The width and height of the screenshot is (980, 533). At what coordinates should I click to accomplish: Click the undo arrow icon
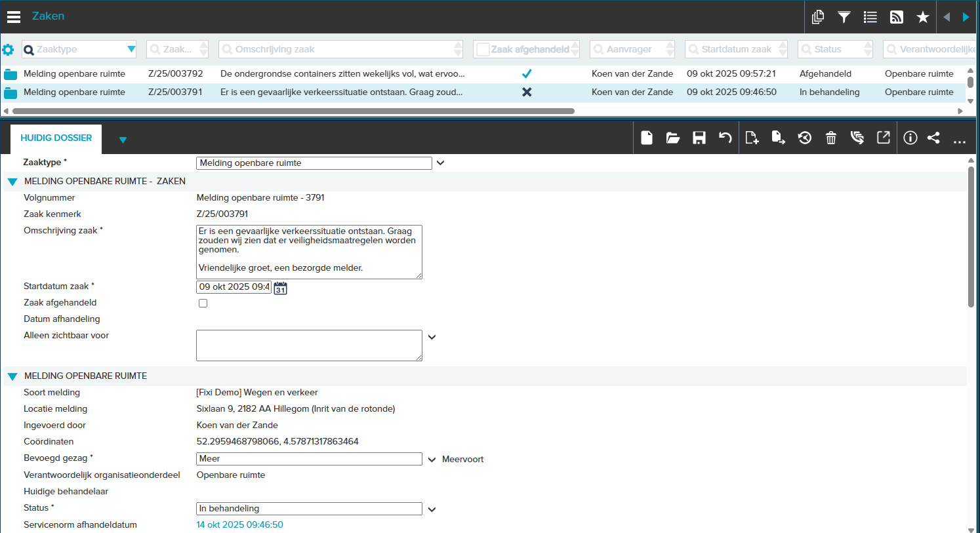click(725, 138)
